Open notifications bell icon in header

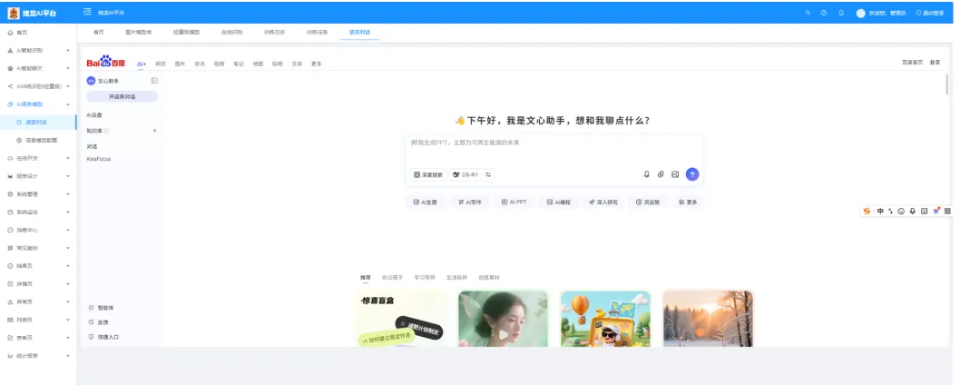point(841,13)
